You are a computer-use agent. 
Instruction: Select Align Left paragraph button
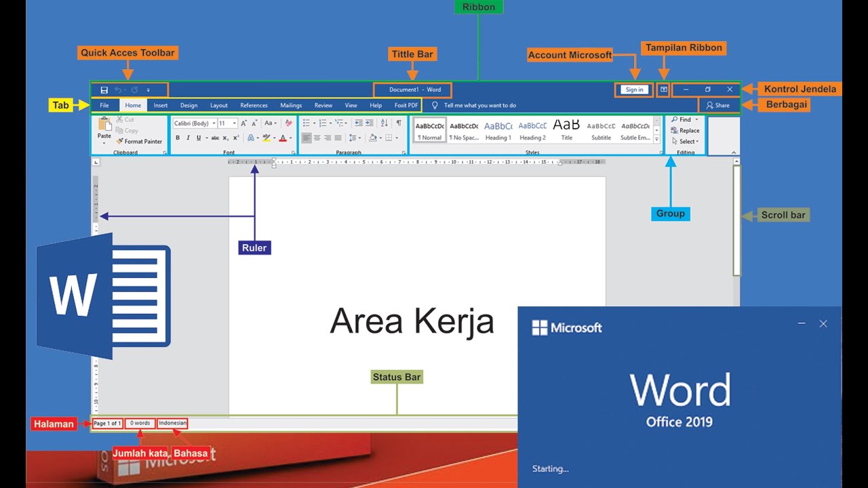coord(307,138)
